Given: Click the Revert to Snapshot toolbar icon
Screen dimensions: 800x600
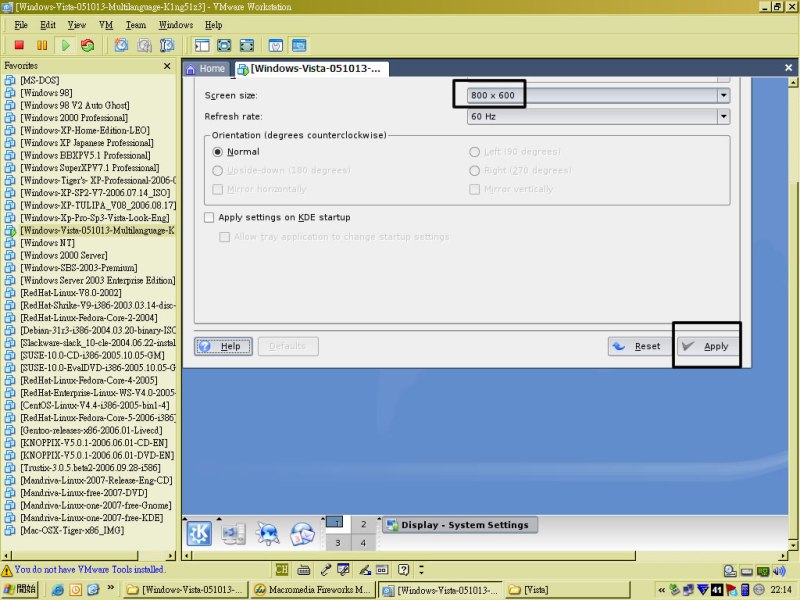Looking at the screenshot, I should (144, 45).
